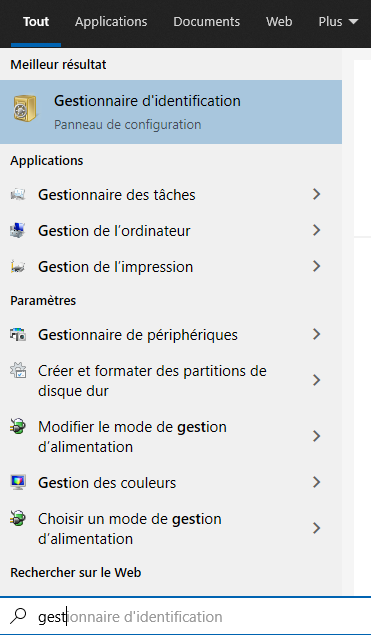This screenshot has height=635, width=371.
Task: Click the disk partitions gear icon
Action: 18,371
